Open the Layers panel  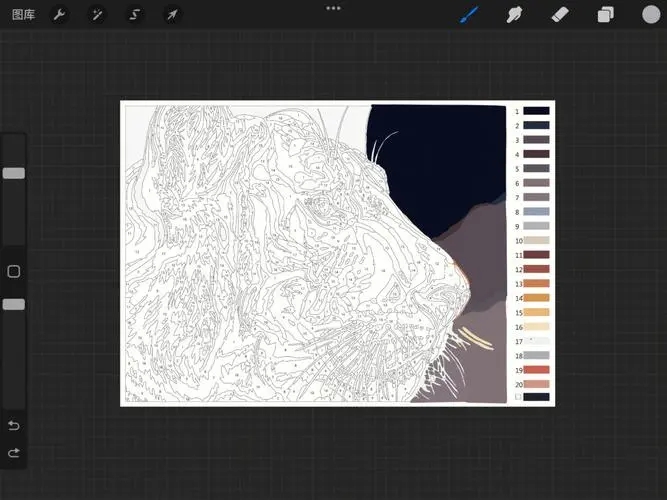pos(606,14)
